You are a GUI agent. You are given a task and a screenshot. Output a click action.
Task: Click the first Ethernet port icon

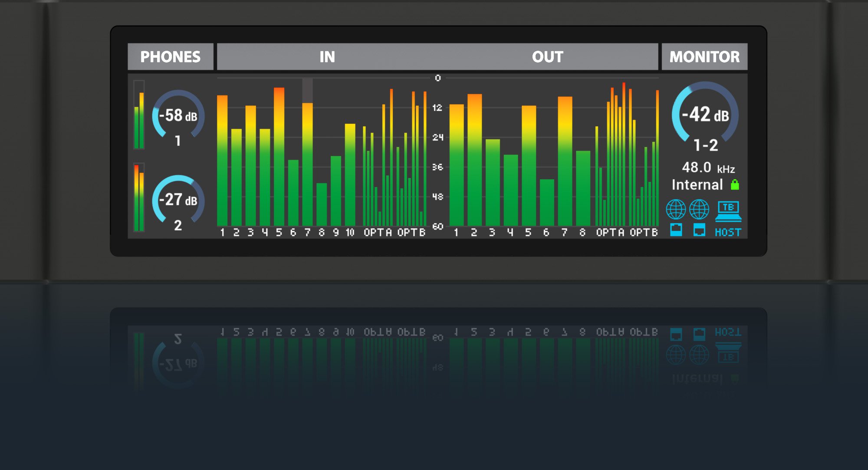click(676, 230)
